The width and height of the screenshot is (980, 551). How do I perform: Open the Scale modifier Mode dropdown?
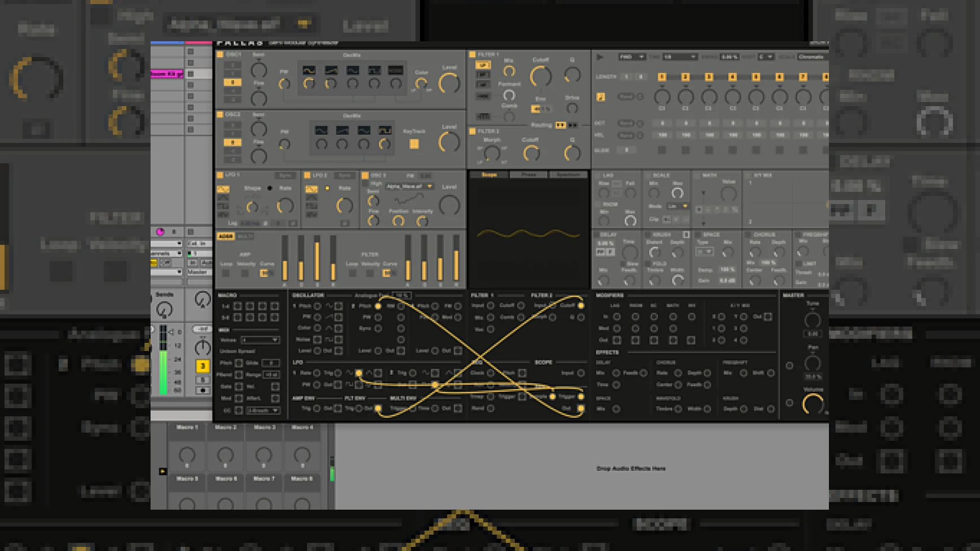(678, 206)
